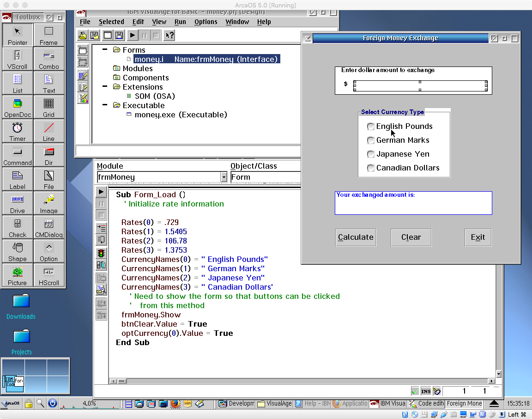Viewport: 532px width, 419px height.
Task: Open the Selected menu
Action: coord(111,22)
